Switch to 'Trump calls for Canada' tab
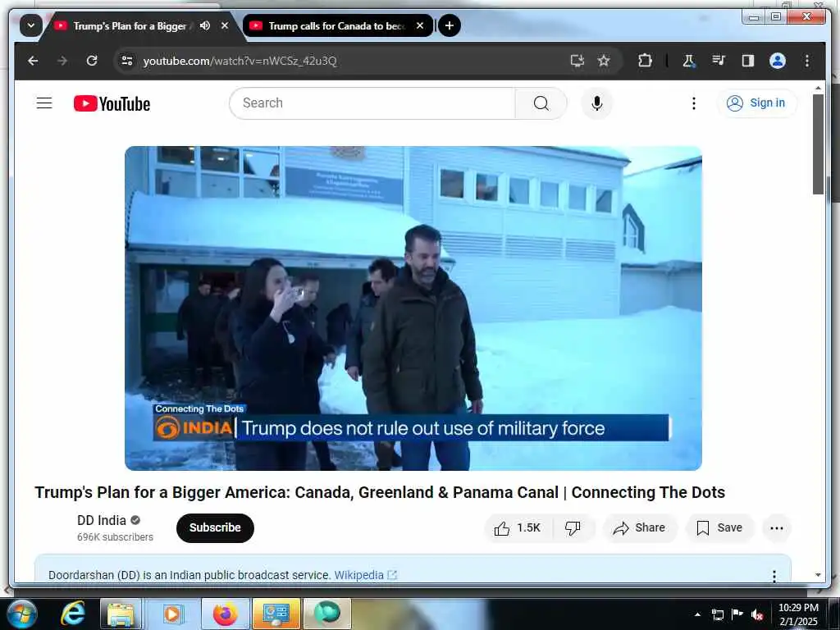 336,25
